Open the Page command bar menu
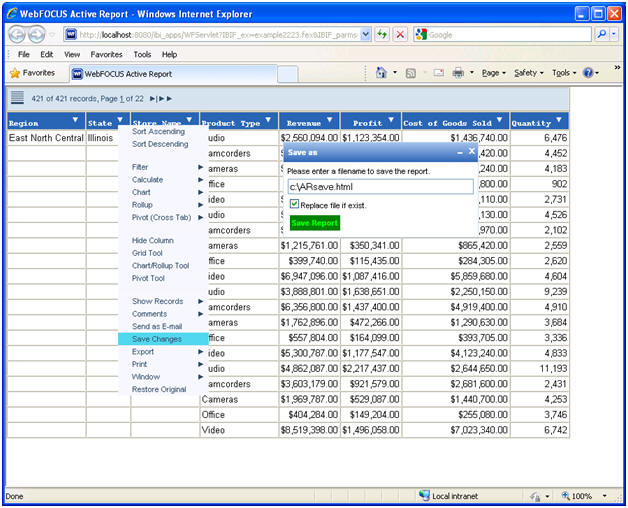Viewport: 628px width, 508px height. click(494, 73)
